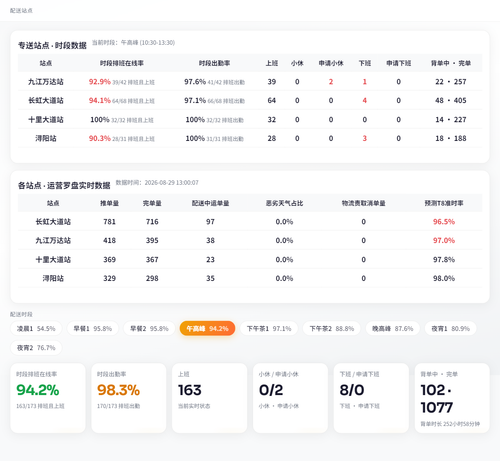
Task: Click the 申请小休 column header
Action: pyautogui.click(x=331, y=63)
